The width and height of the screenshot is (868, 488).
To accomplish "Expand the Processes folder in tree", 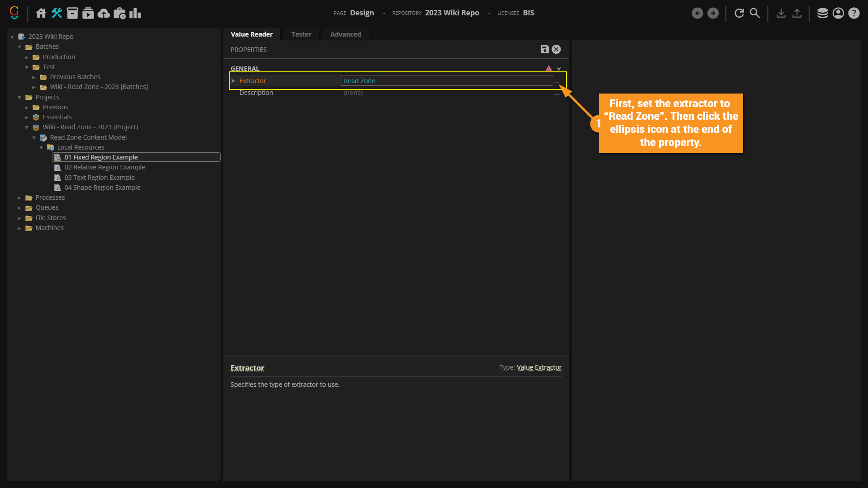I will click(19, 198).
